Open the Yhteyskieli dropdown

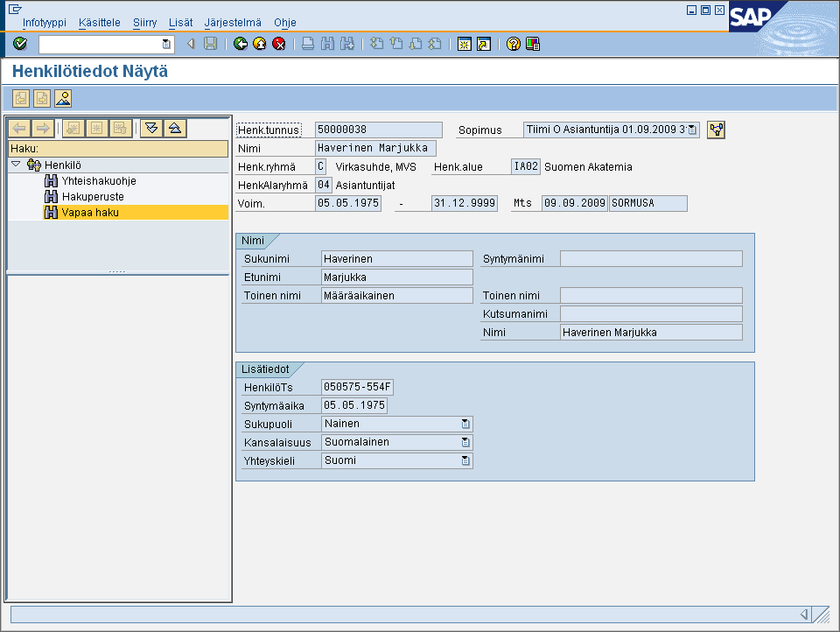(x=465, y=460)
